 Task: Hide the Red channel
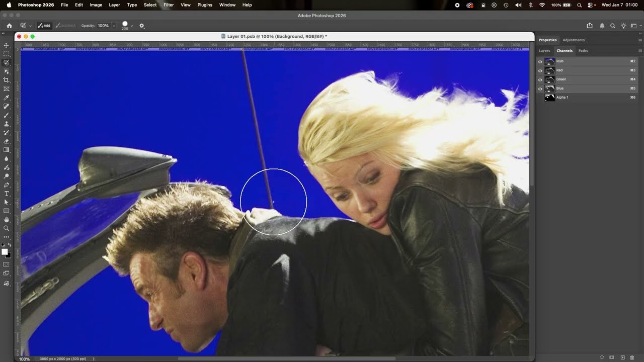[540, 70]
